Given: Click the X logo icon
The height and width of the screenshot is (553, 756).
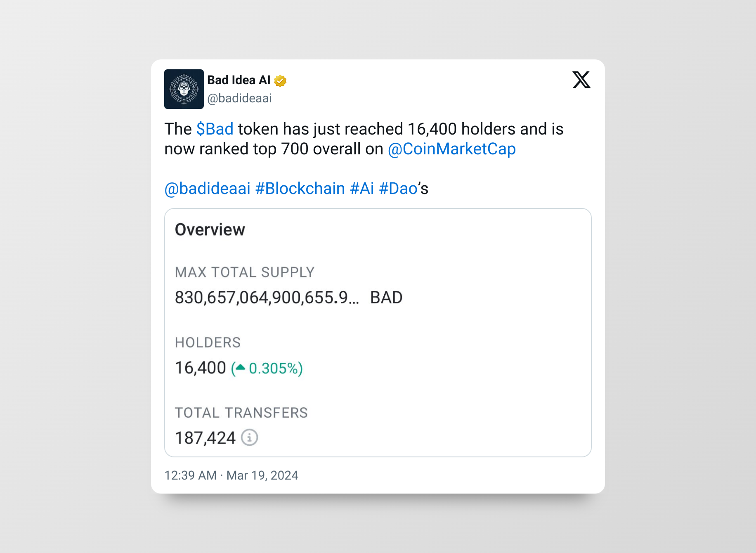Looking at the screenshot, I should pos(581,80).
